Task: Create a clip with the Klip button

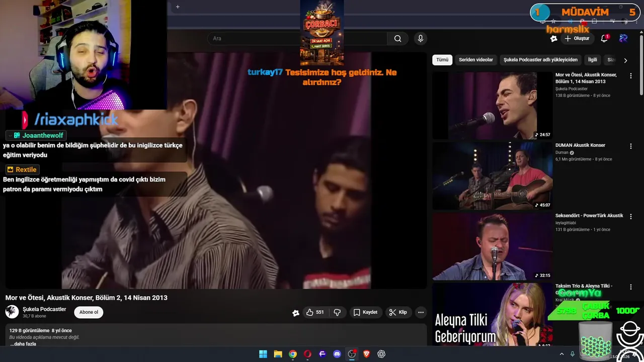Action: pos(397,312)
